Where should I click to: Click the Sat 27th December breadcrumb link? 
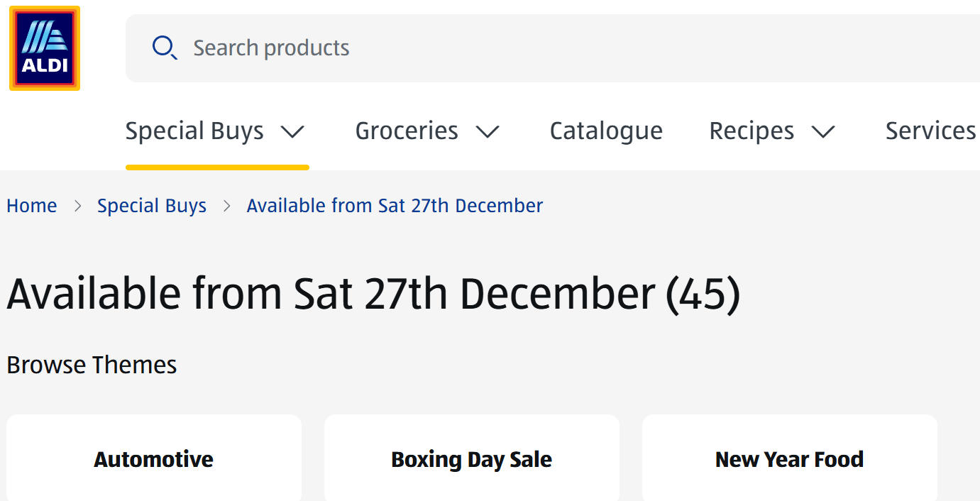[395, 206]
